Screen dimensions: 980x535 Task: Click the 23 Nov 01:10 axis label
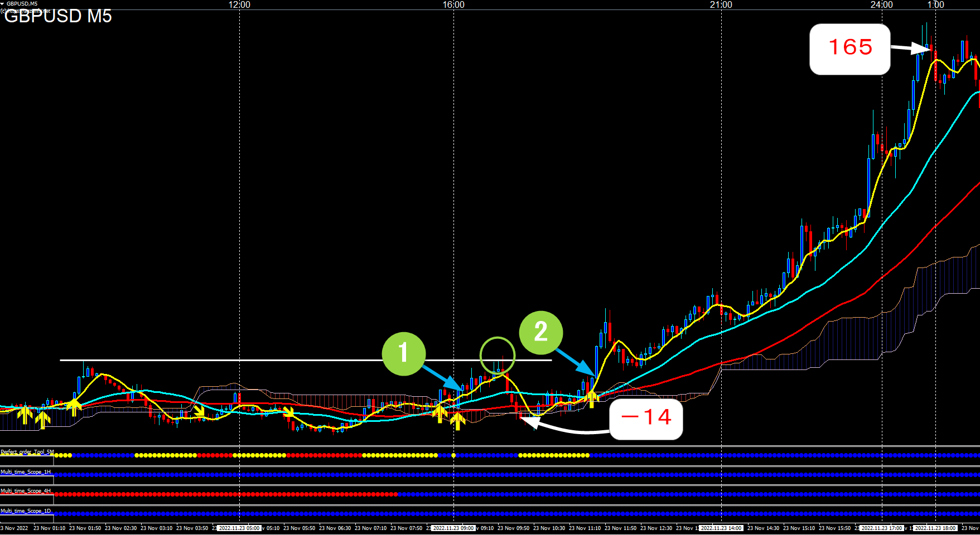click(49, 528)
